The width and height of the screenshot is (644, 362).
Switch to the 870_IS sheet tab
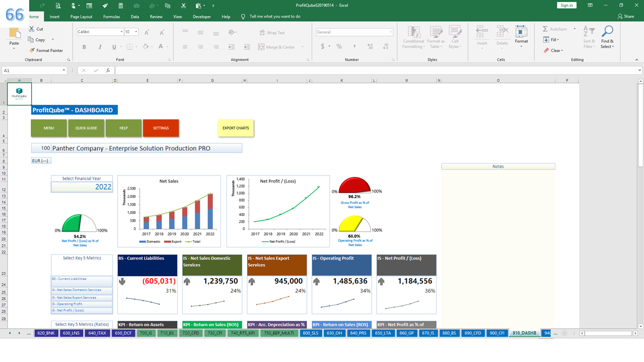(x=428, y=333)
